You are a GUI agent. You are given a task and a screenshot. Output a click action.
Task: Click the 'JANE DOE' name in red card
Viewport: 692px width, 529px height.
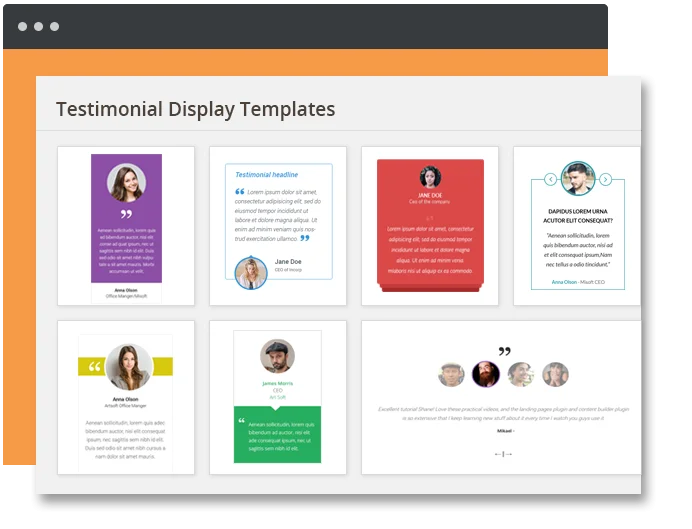tap(430, 195)
